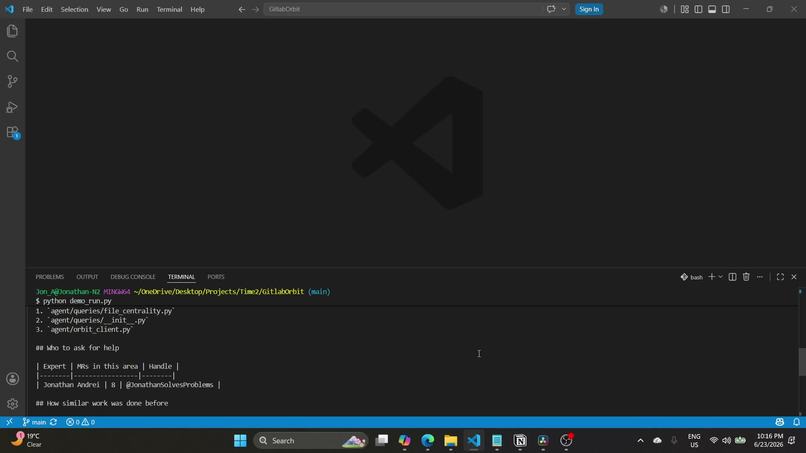Go forward with the navigation arrow
806x453 pixels.
click(x=255, y=9)
